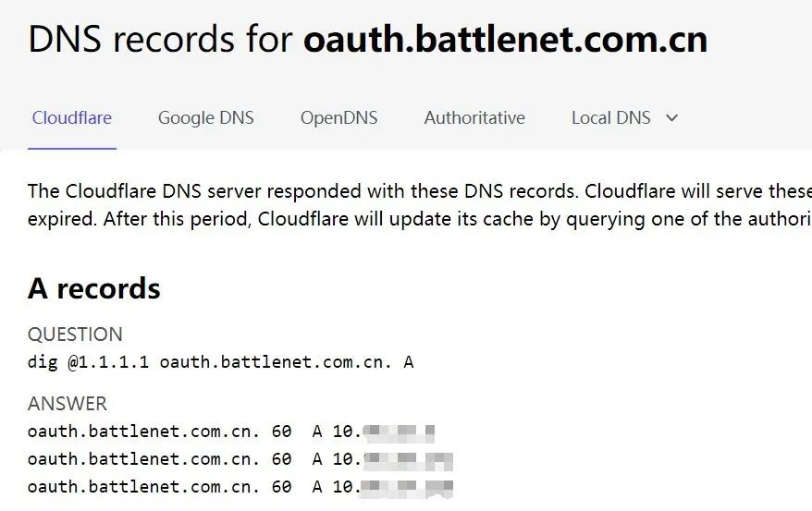812x511 pixels.
Task: Click @1.1.1.1 in the dig command
Action: point(108,362)
